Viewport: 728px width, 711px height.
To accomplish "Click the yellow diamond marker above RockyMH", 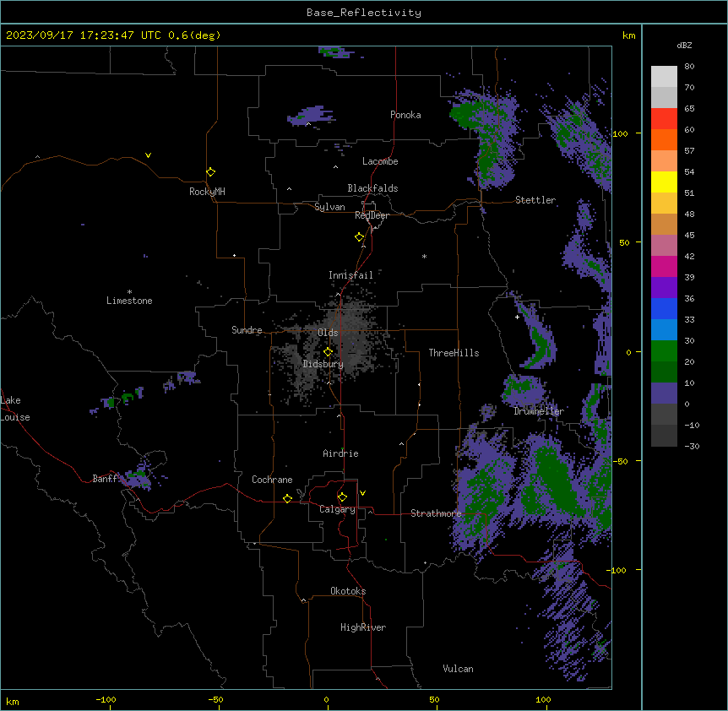I will [x=210, y=172].
